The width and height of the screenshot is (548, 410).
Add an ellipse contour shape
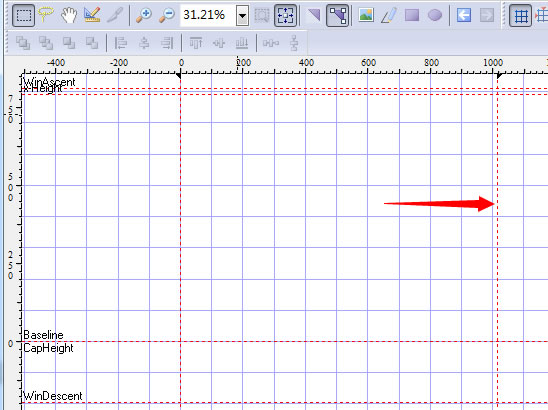(435, 15)
